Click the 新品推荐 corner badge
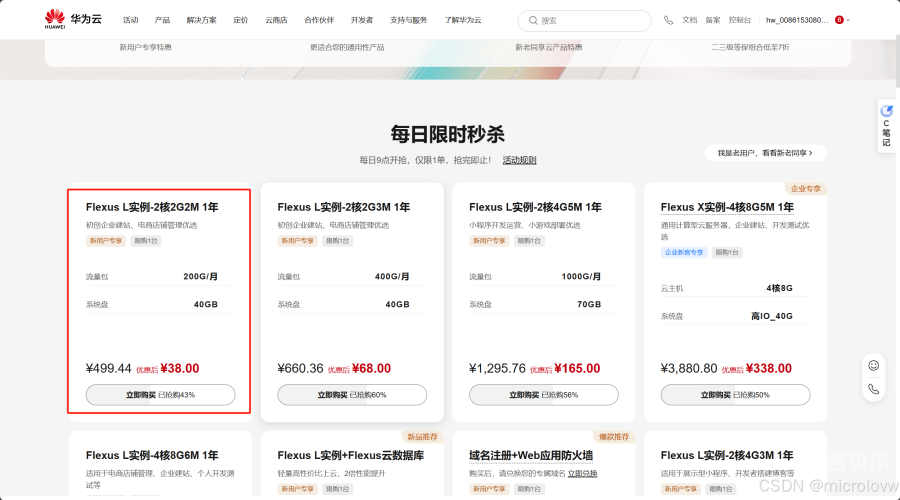This screenshot has height=500, width=900. [x=422, y=437]
